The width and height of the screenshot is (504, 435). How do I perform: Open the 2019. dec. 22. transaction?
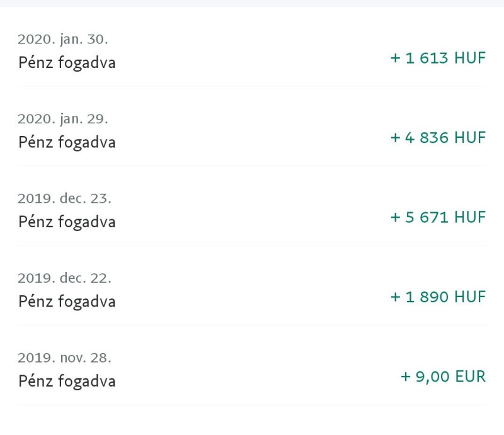click(252, 290)
